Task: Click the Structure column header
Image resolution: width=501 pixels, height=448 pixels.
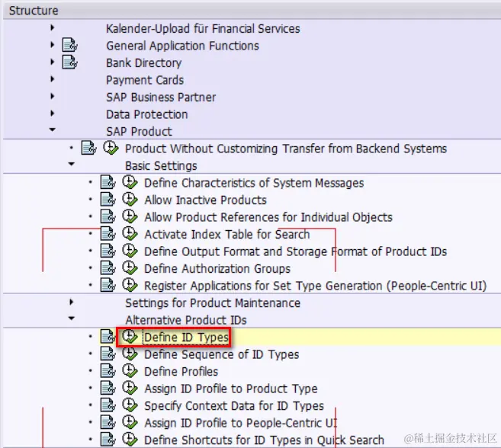Action: point(252,10)
